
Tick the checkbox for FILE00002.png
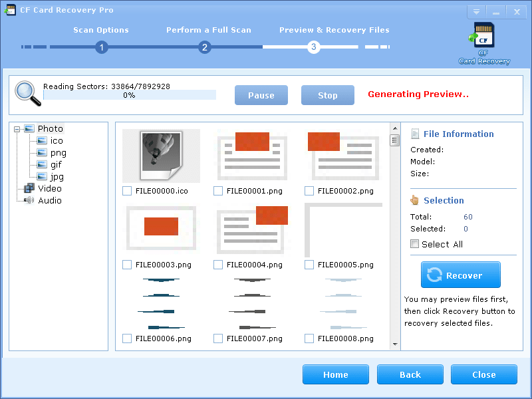pos(309,191)
